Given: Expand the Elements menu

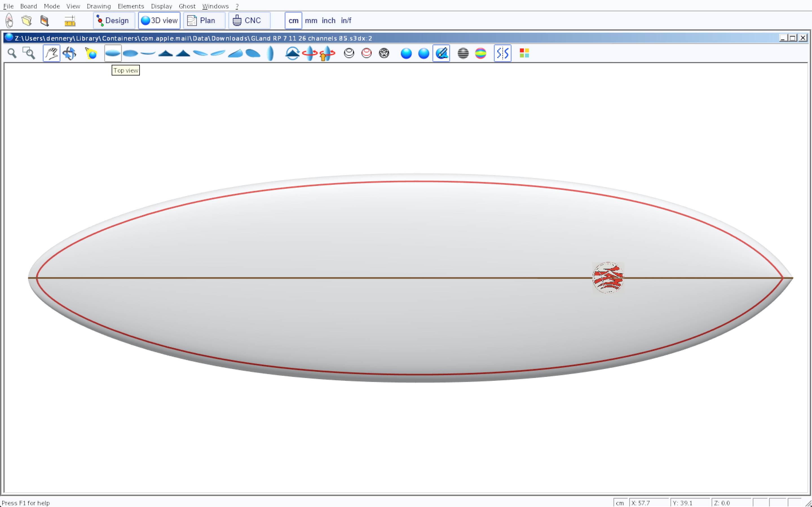Looking at the screenshot, I should click(x=131, y=6).
